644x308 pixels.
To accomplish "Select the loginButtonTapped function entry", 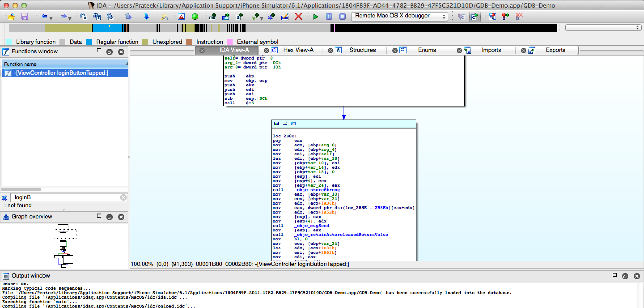I will pos(61,73).
